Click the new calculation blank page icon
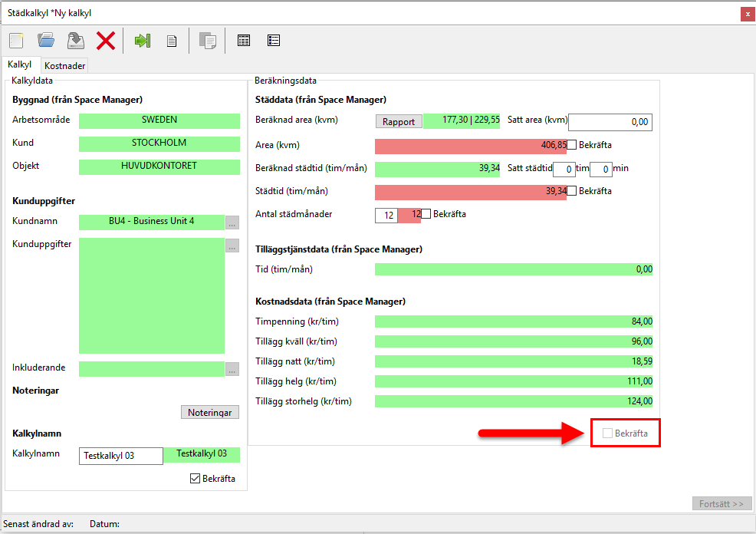756x534 pixels. coord(16,41)
